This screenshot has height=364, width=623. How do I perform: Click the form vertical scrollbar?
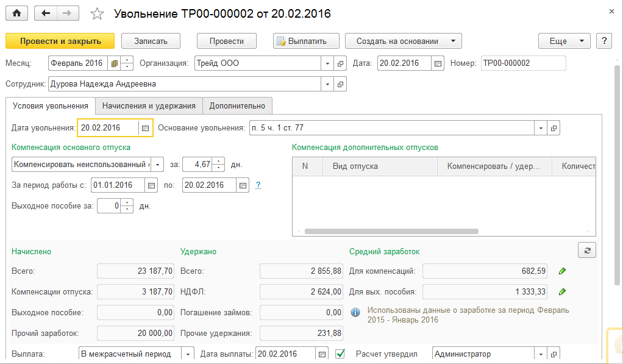[617, 175]
